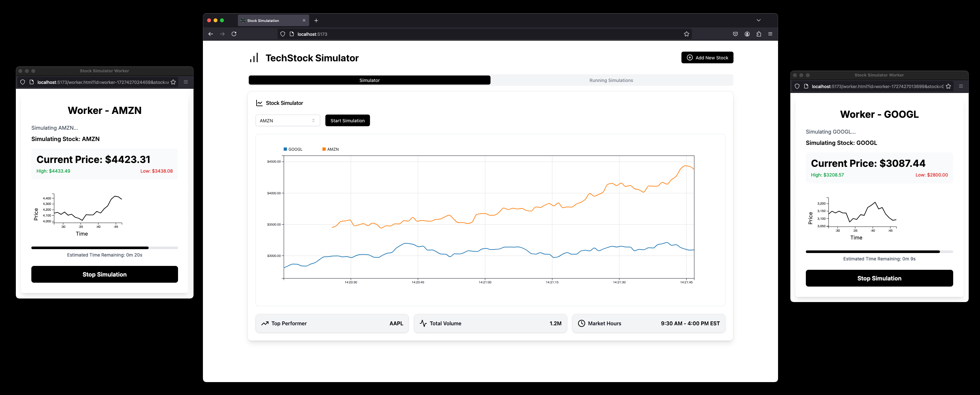The width and height of the screenshot is (980, 395).
Task: Switch to the Simulator tab
Action: 369,80
